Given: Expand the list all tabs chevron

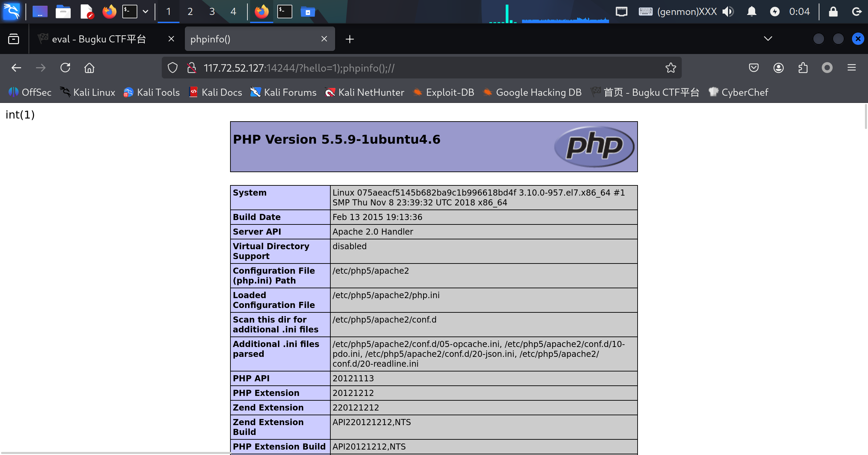Looking at the screenshot, I should [768, 39].
